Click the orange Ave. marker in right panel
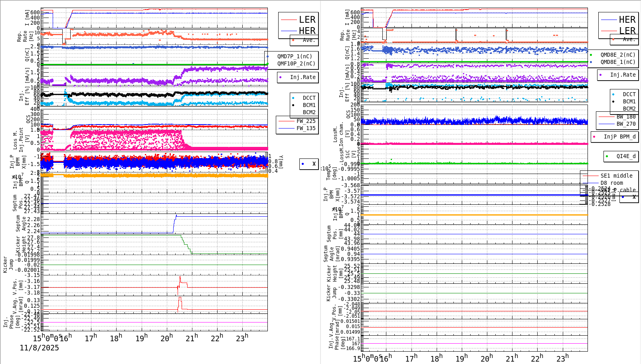 click(x=613, y=40)
